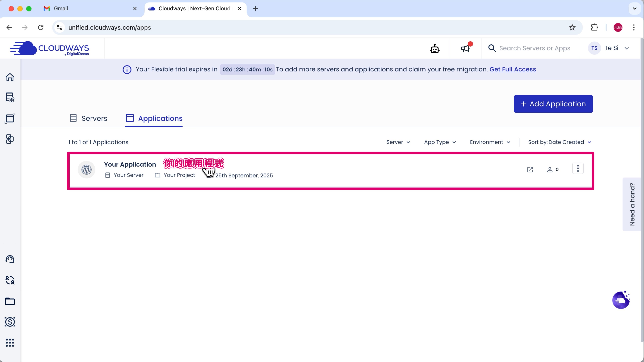Screen dimensions: 644x362
Task: Open Sort by Date Created dropdown
Action: [559, 142]
